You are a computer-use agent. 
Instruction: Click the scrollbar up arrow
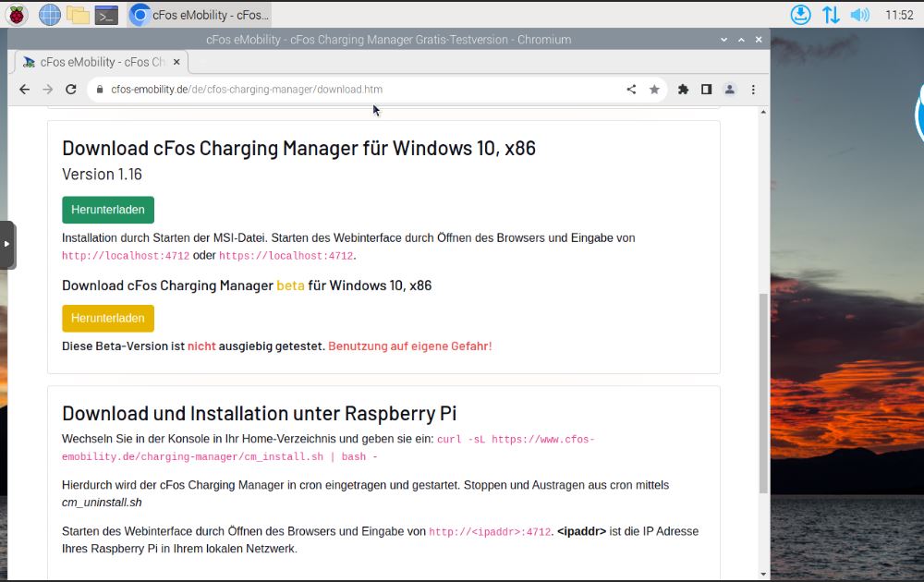(x=763, y=112)
